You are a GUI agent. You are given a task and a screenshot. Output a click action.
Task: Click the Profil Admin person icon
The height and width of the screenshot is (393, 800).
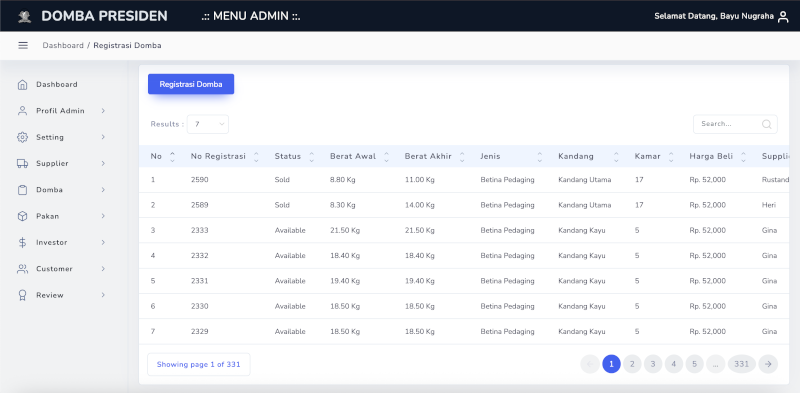(22, 111)
